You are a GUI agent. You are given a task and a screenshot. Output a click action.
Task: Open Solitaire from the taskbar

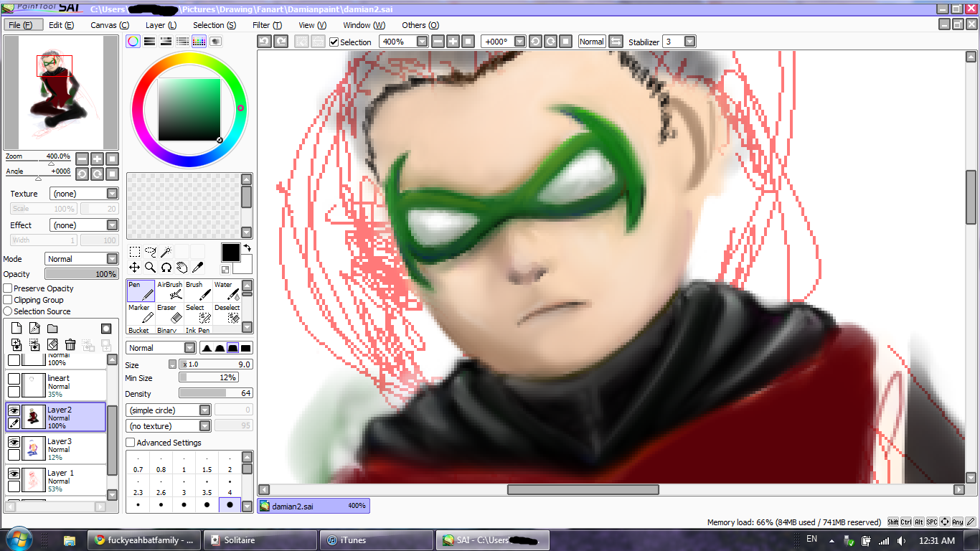(260, 540)
